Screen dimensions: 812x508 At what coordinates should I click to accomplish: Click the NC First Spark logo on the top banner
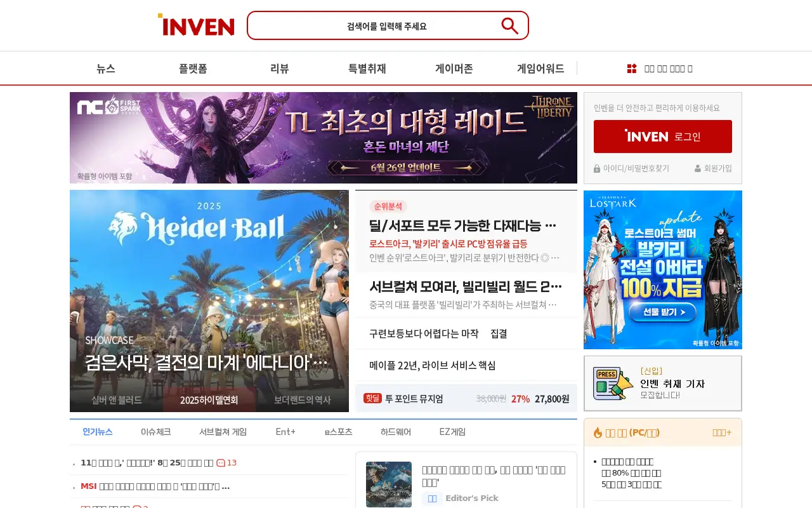coord(109,105)
